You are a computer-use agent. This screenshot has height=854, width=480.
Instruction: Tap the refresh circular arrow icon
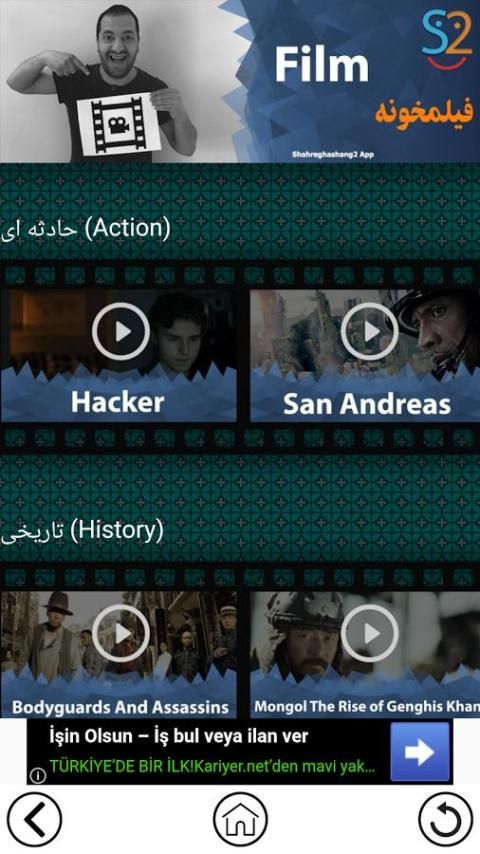coord(446,820)
